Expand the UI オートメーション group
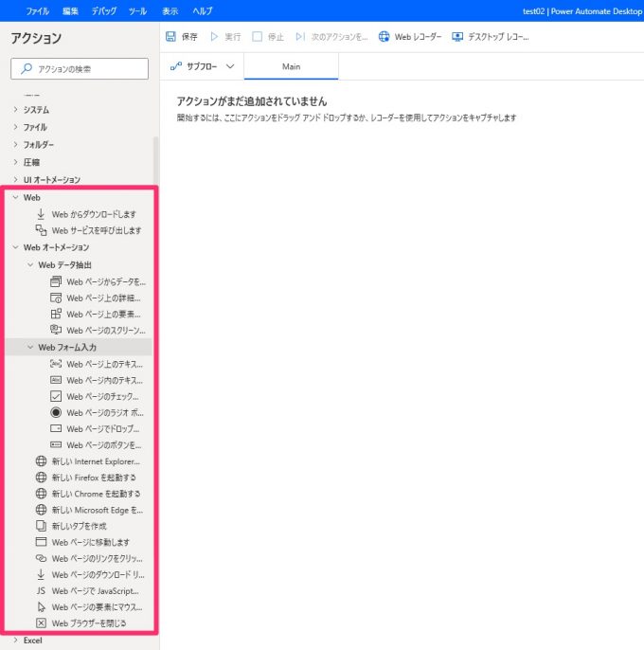The width and height of the screenshot is (644, 650). 16,179
